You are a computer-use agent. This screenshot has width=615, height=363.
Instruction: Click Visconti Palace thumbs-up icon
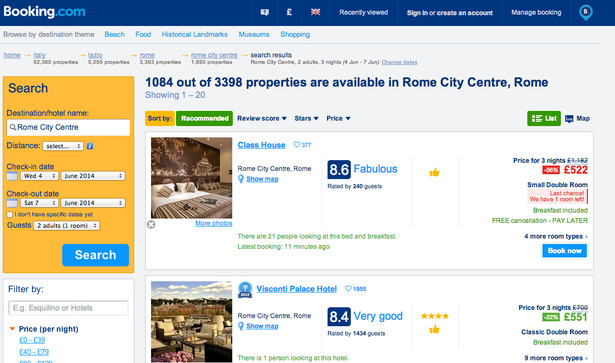pyautogui.click(x=434, y=330)
